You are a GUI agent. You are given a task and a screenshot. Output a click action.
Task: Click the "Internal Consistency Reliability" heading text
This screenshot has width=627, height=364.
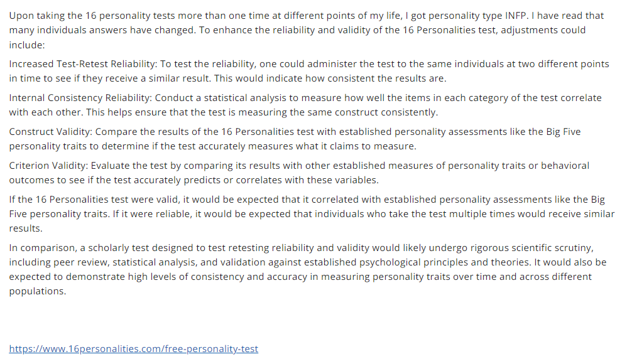click(x=80, y=98)
